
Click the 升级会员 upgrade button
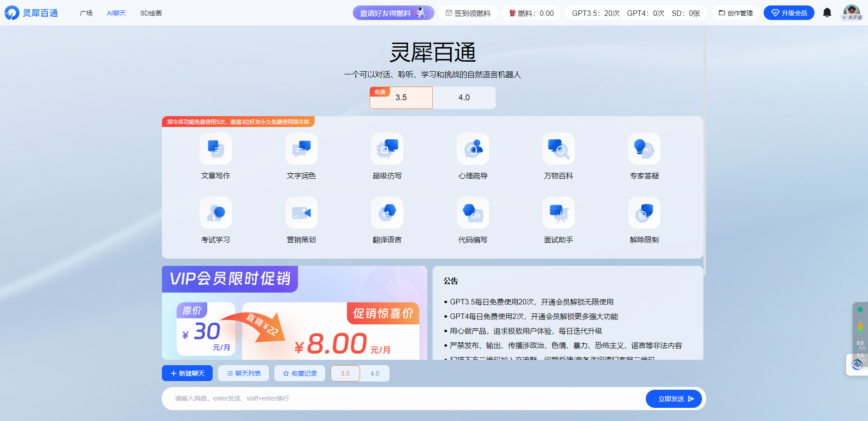click(x=789, y=13)
